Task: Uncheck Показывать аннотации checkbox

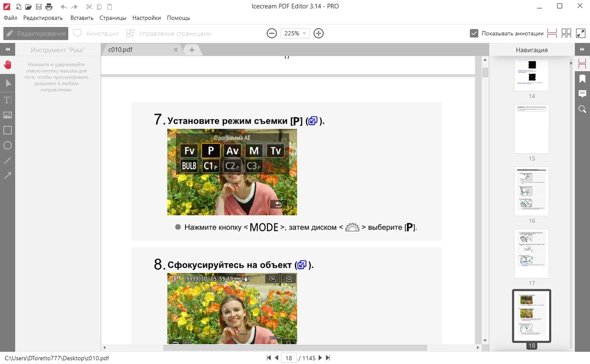Action: [x=474, y=33]
